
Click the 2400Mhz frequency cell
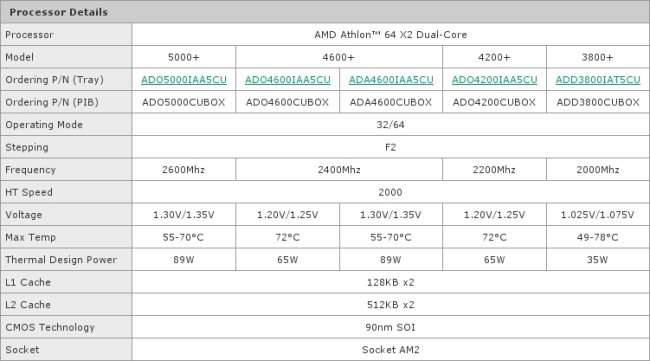[339, 170]
